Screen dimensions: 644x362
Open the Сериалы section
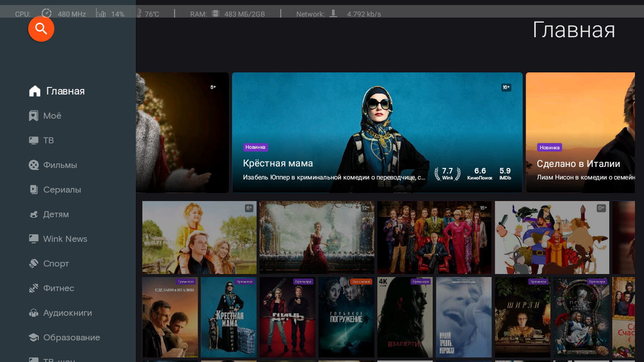[55, 190]
